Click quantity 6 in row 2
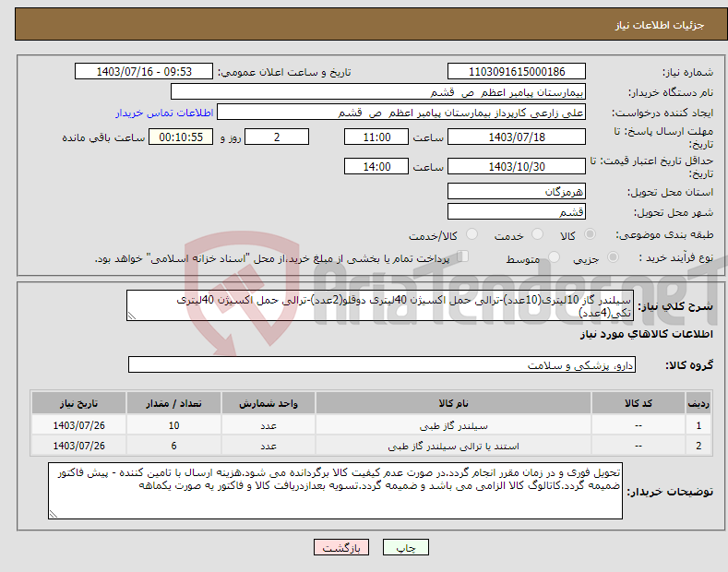The width and height of the screenshot is (728, 572). [173, 446]
